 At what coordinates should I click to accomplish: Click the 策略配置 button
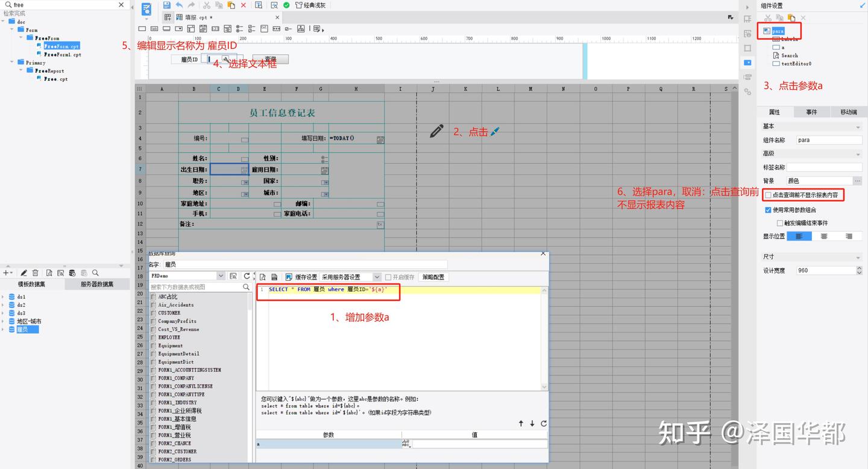(x=433, y=277)
